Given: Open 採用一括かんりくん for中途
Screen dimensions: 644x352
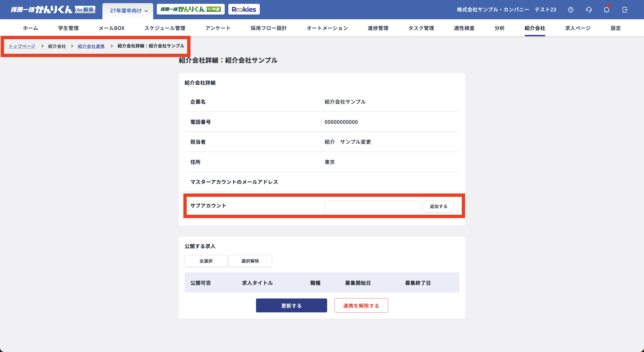Looking at the screenshot, I should (191, 9).
